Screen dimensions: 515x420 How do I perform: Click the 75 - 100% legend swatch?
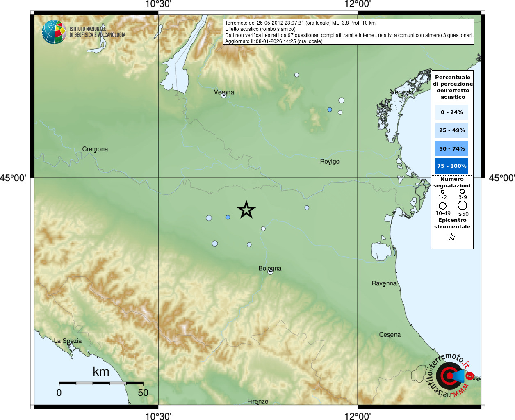pos(452,166)
